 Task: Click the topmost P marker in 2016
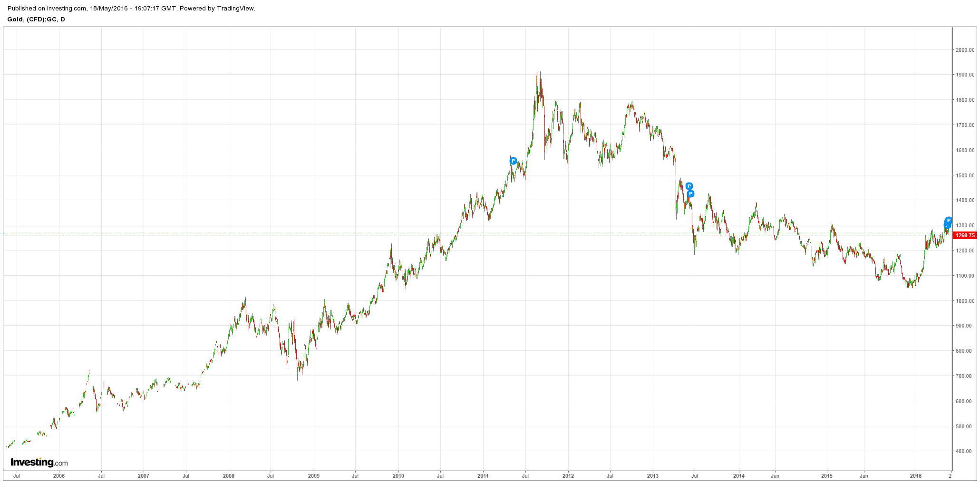[948, 221]
